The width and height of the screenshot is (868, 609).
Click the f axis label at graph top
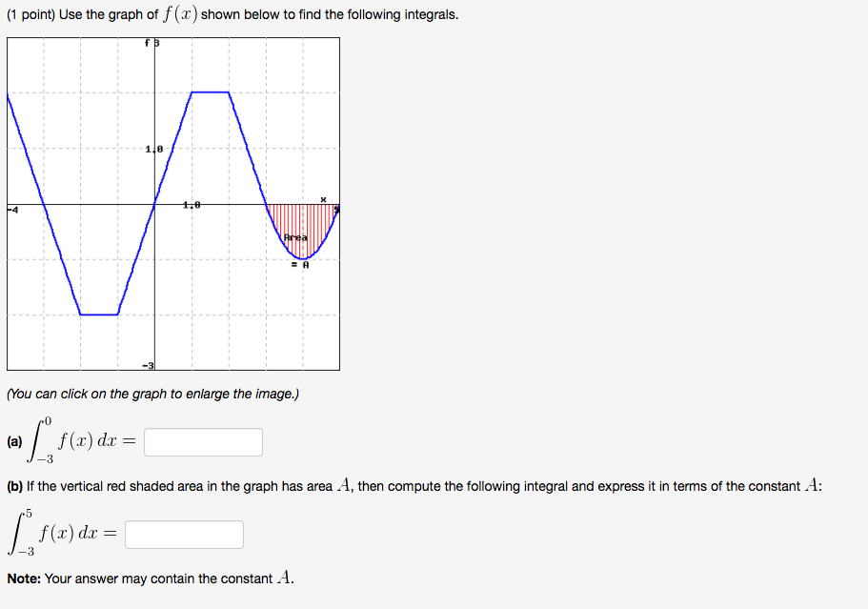point(149,42)
